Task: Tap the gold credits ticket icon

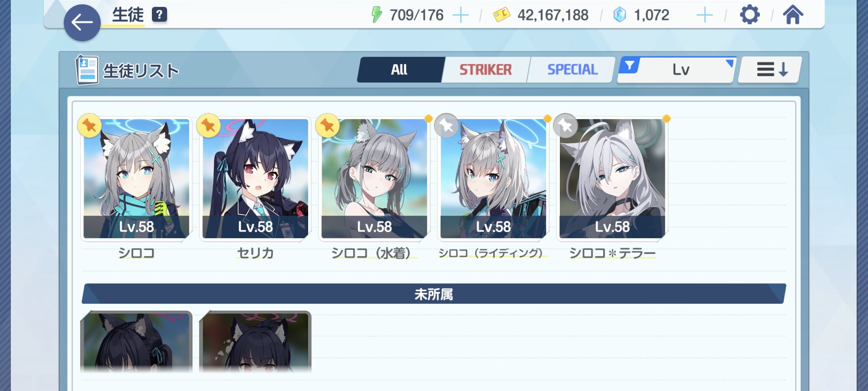Action: pos(502,15)
